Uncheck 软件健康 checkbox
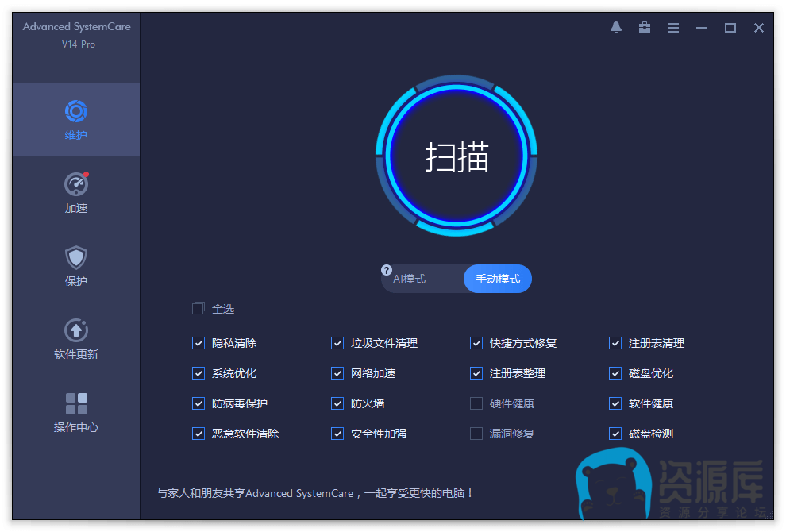786x532 pixels. 615,403
